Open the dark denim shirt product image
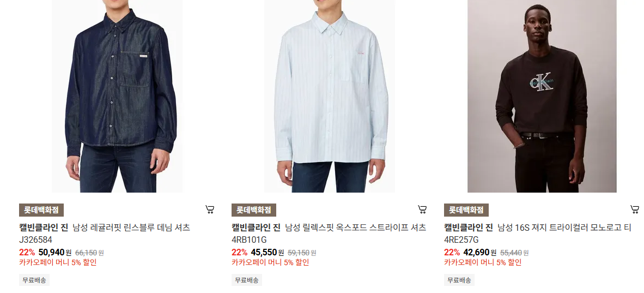Image resolution: width=644 pixels, height=293 pixels. [x=117, y=96]
